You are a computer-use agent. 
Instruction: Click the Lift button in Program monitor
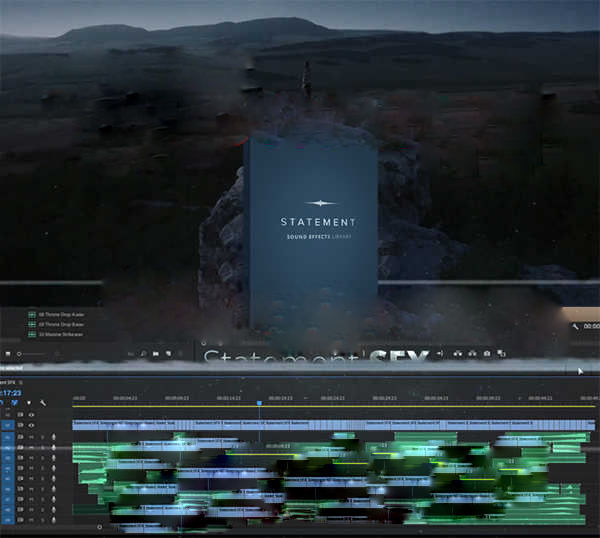(458, 354)
